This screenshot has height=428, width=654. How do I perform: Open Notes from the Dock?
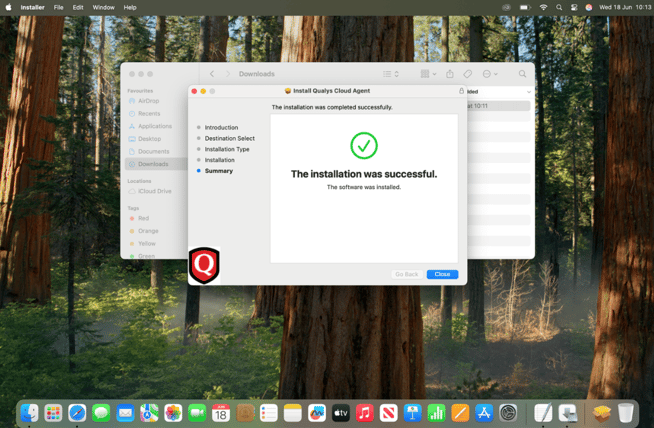[293, 413]
